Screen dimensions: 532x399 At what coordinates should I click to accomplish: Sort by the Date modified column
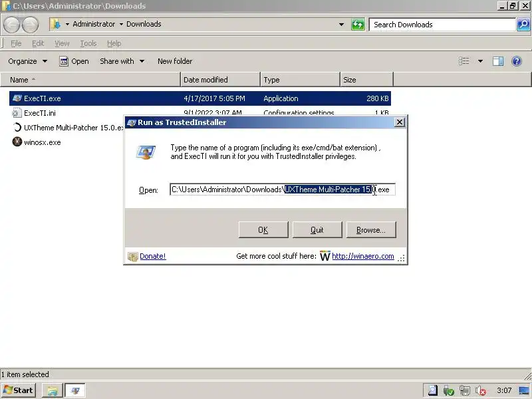(x=220, y=80)
